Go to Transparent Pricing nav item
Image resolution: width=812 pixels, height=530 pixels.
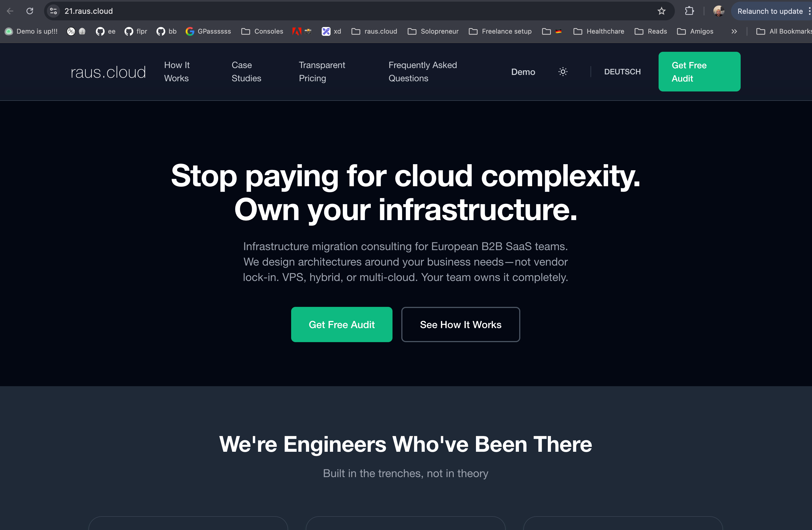[x=322, y=72]
